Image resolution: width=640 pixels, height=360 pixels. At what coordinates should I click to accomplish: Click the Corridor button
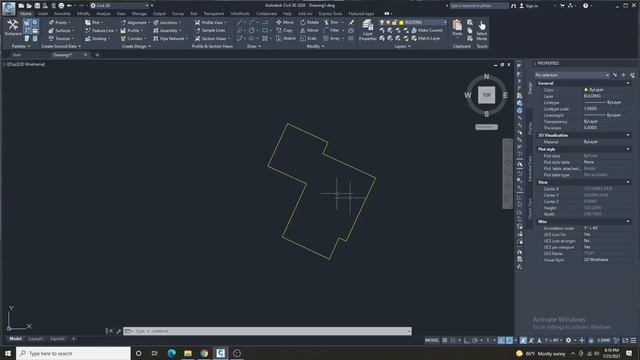click(x=132, y=38)
